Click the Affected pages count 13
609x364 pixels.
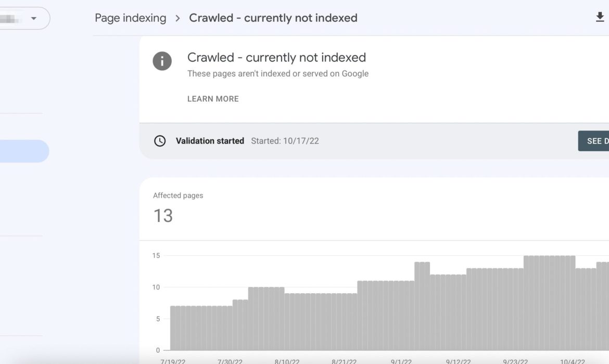point(163,216)
